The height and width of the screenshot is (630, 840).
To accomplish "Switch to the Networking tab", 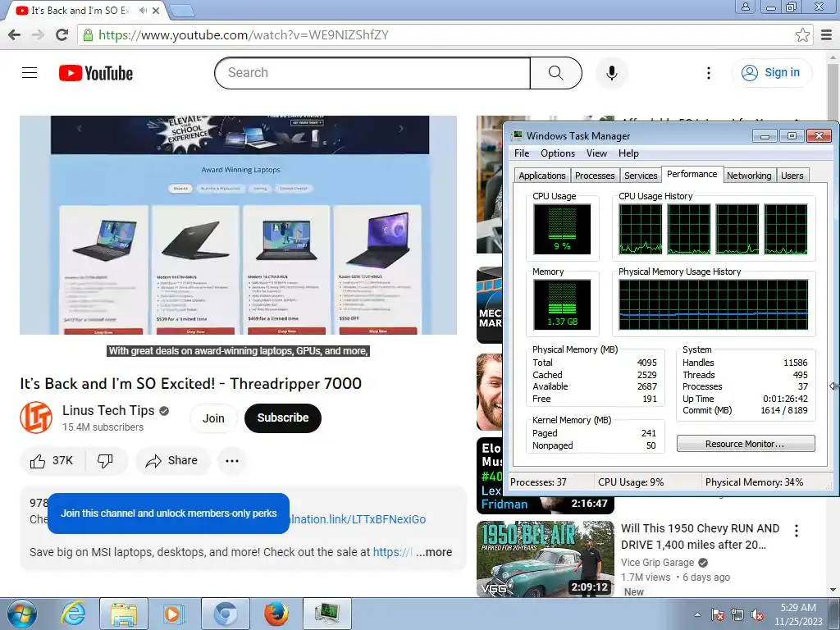I will [749, 176].
